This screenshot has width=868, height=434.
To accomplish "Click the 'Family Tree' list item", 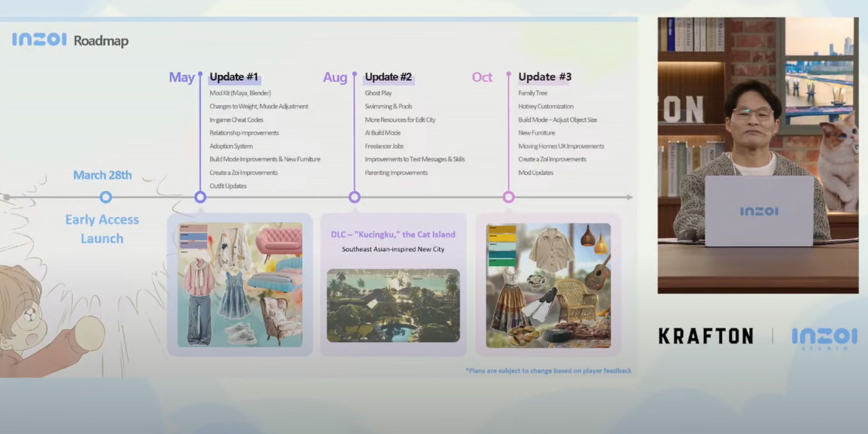I will [x=532, y=93].
